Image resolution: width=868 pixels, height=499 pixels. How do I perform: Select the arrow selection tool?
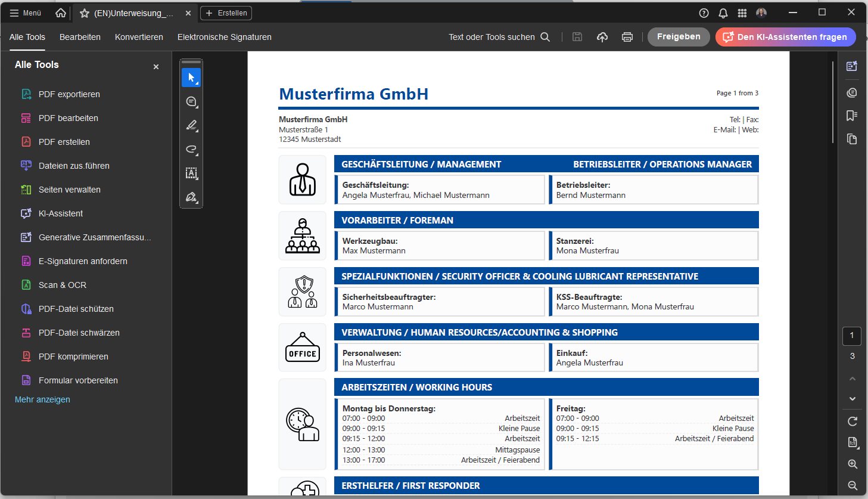tap(191, 77)
